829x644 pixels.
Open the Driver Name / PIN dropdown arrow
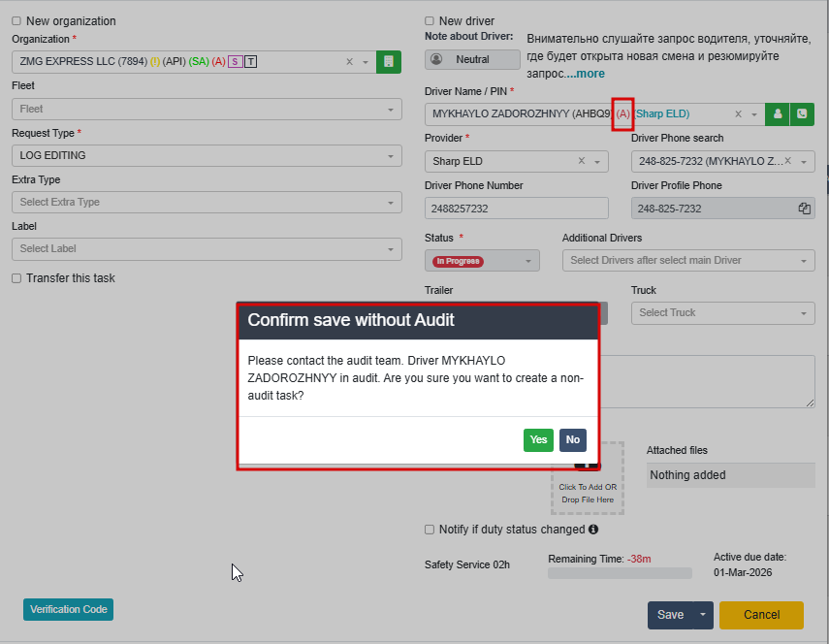coord(754,114)
